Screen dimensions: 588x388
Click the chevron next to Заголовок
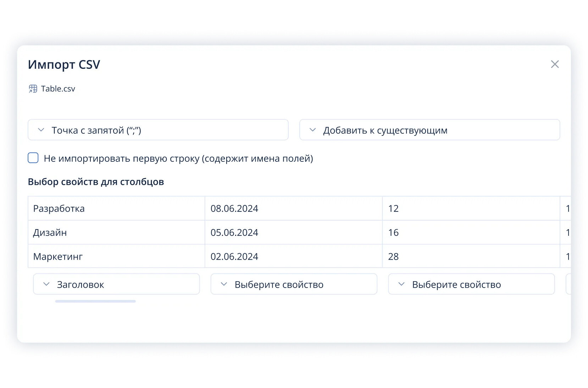[x=46, y=284]
